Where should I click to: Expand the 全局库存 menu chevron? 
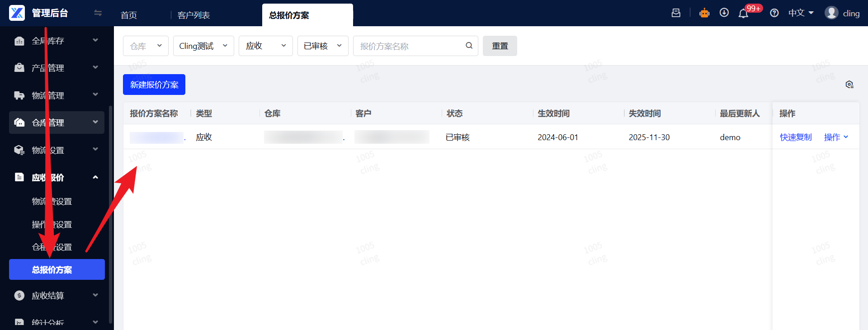[95, 40]
